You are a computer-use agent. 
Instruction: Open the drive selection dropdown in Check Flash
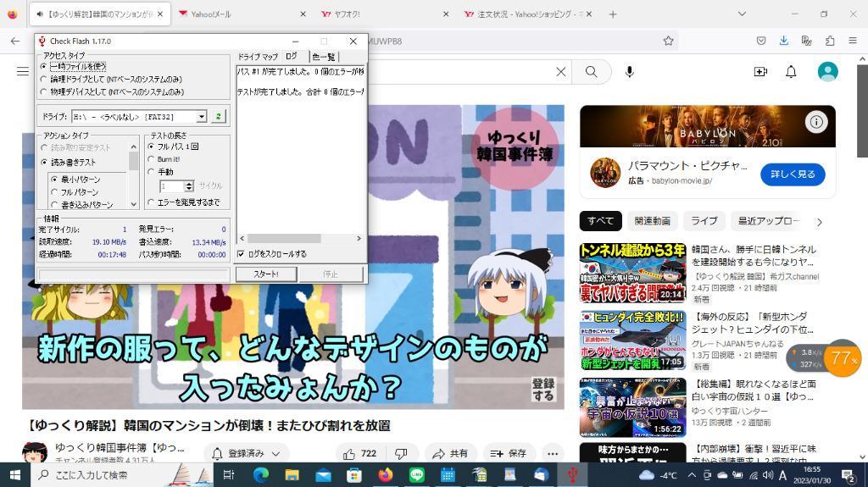click(202, 116)
